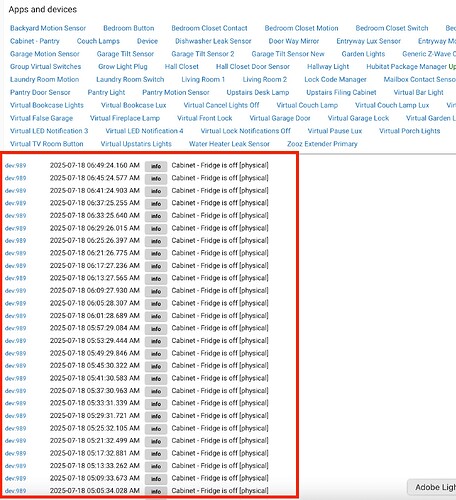Open Virtual Pause Lux link
The height and width of the screenshot is (500, 456).
335,131
